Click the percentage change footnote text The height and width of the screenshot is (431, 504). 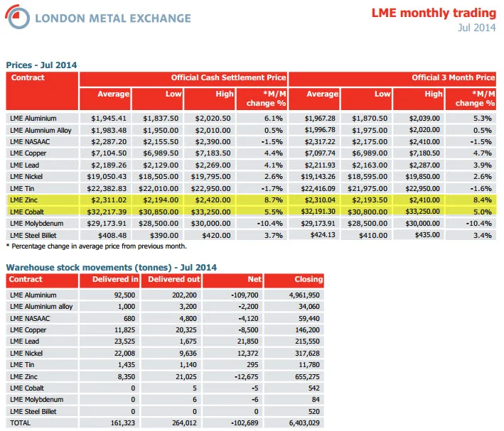(97, 246)
